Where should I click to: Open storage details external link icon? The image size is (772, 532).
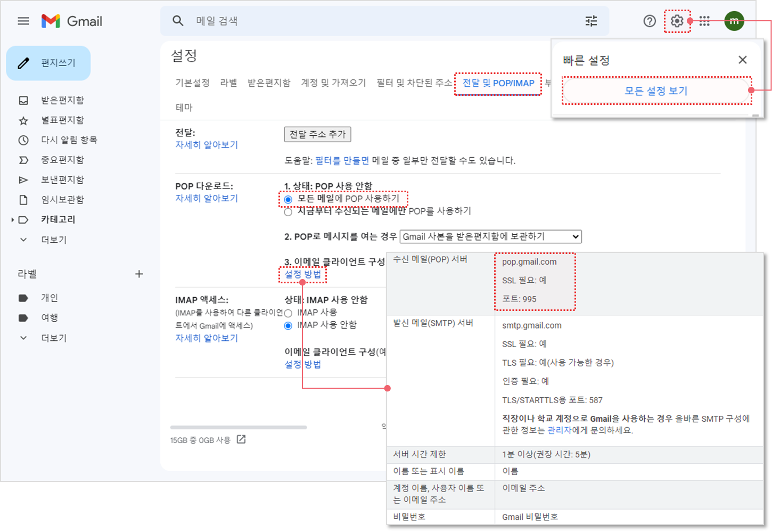pos(241,439)
